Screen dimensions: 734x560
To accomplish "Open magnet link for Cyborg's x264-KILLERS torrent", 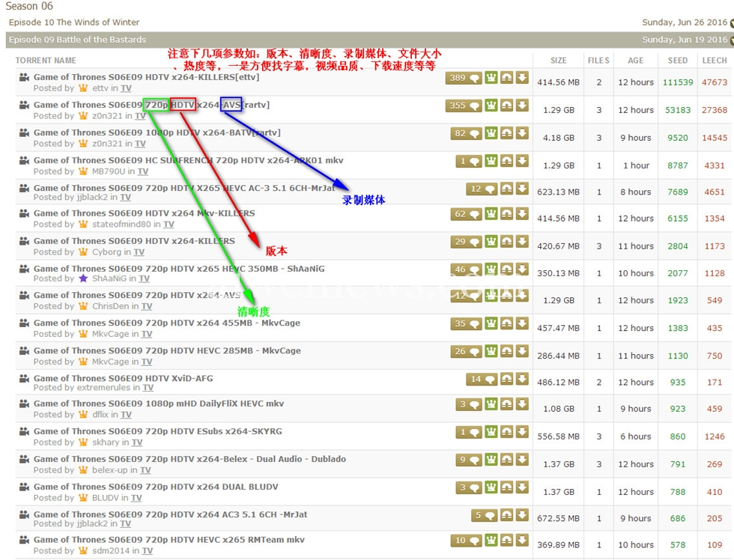I will click(x=506, y=241).
